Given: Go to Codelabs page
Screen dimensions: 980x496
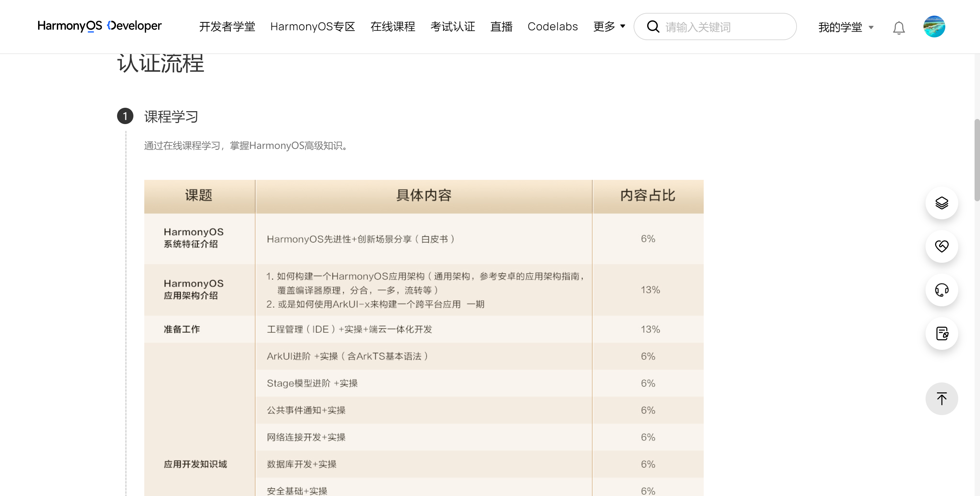Looking at the screenshot, I should 552,27.
